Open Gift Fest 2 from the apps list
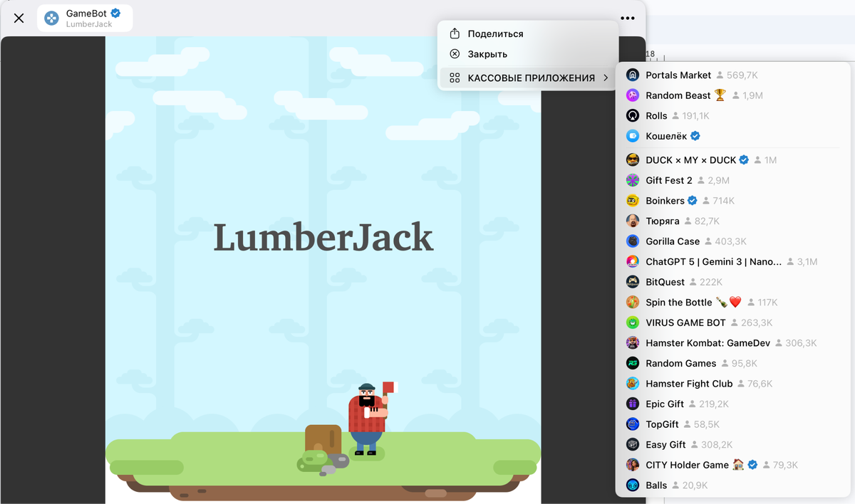The width and height of the screenshot is (855, 504). 733,180
